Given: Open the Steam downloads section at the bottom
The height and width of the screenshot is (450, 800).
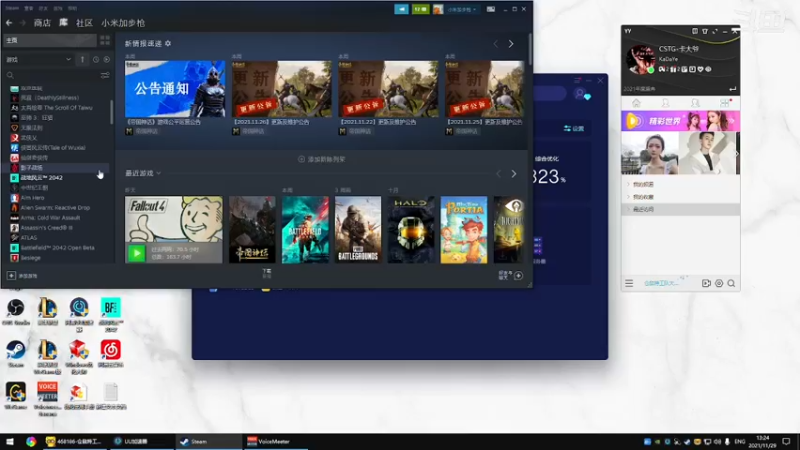Looking at the screenshot, I should [x=267, y=273].
